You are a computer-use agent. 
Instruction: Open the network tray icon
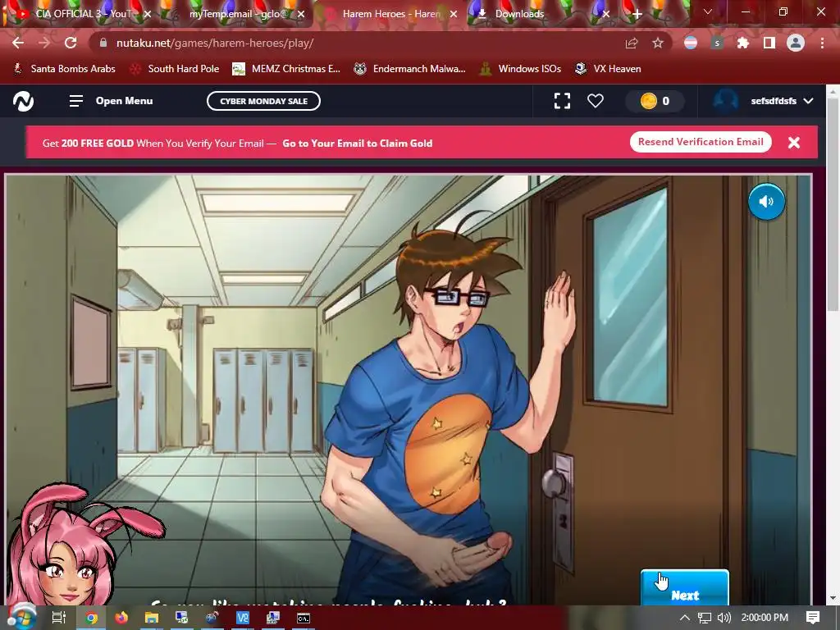(x=705, y=618)
